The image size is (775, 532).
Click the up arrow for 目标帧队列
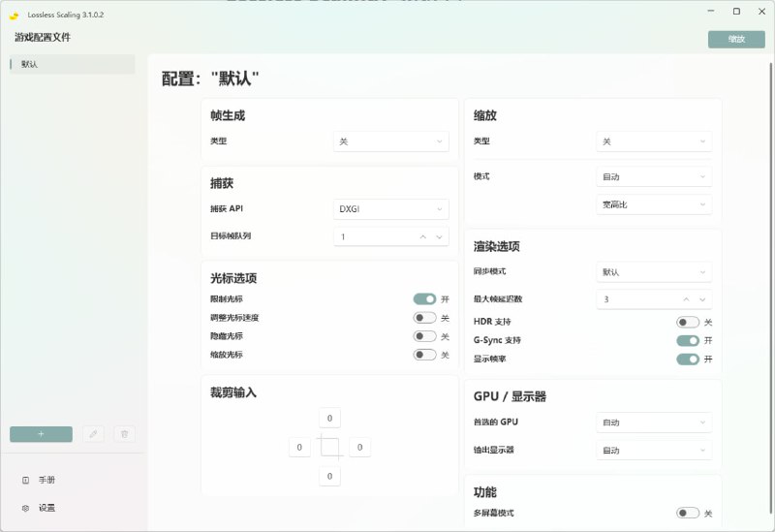(422, 236)
